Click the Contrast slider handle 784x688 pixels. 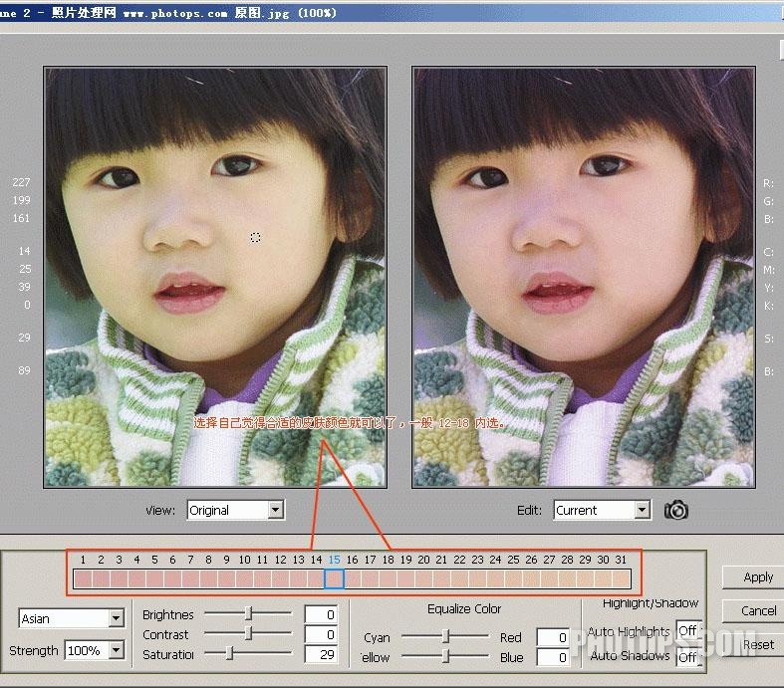[248, 633]
